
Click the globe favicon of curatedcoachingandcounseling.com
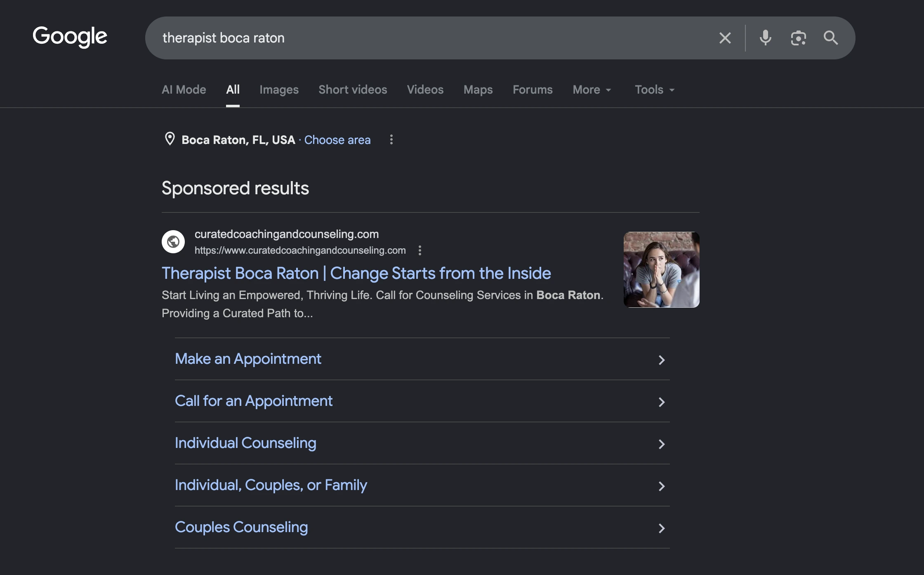(x=173, y=242)
